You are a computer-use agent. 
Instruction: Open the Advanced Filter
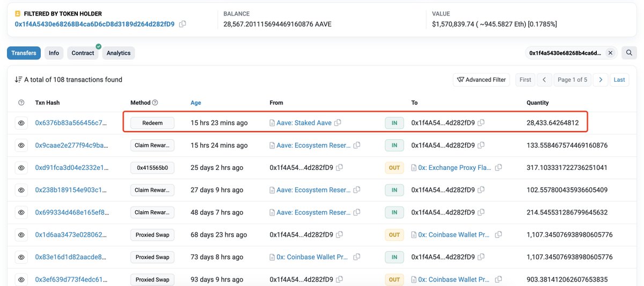pos(481,80)
